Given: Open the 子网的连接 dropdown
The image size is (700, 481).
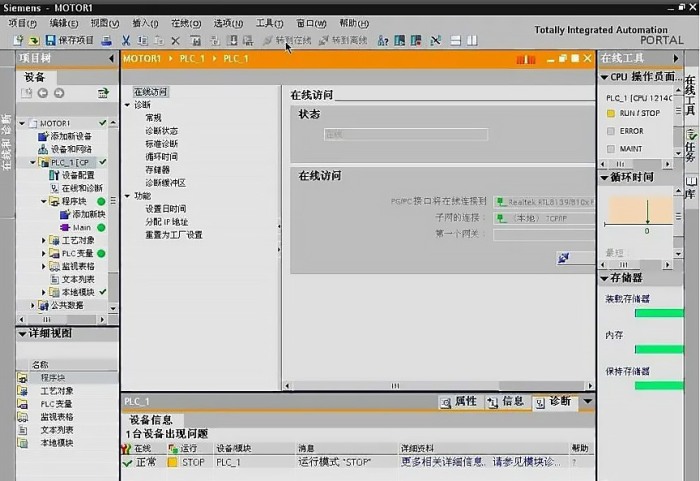Looking at the screenshot, I should coord(544,218).
